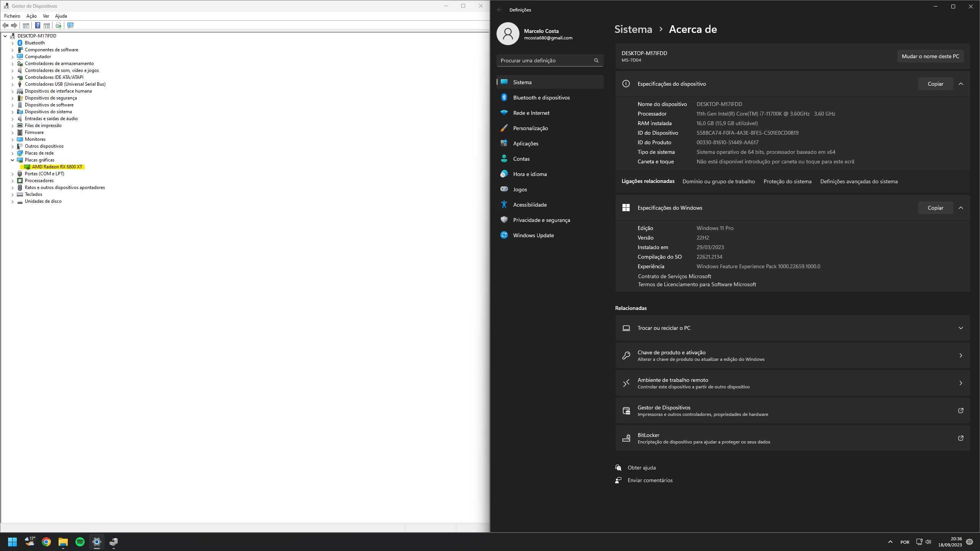Click the Sistema breadcrumb link

click(633, 29)
